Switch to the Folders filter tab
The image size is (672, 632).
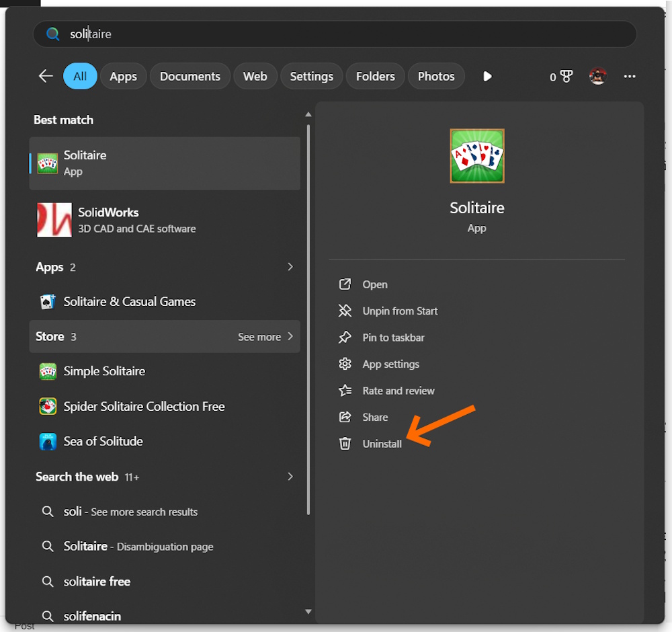pos(376,77)
